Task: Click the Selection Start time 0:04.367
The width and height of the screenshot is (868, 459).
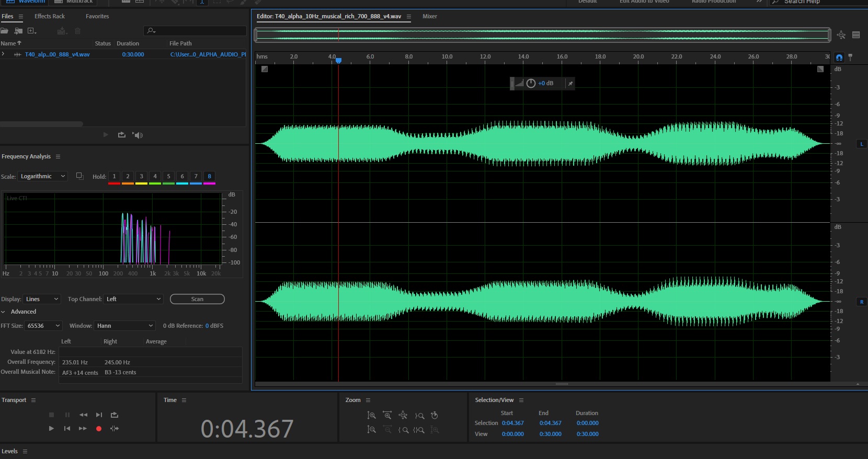Action: pyautogui.click(x=513, y=423)
